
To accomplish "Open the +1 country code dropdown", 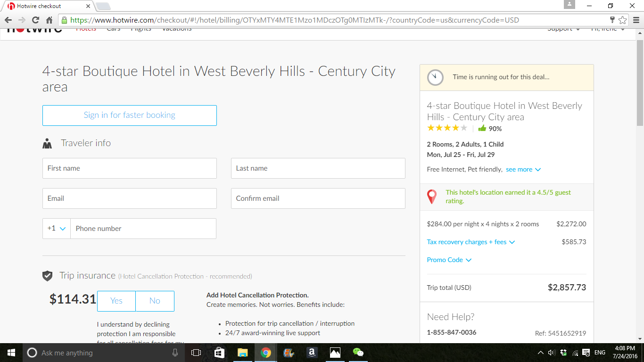I will (x=57, y=229).
